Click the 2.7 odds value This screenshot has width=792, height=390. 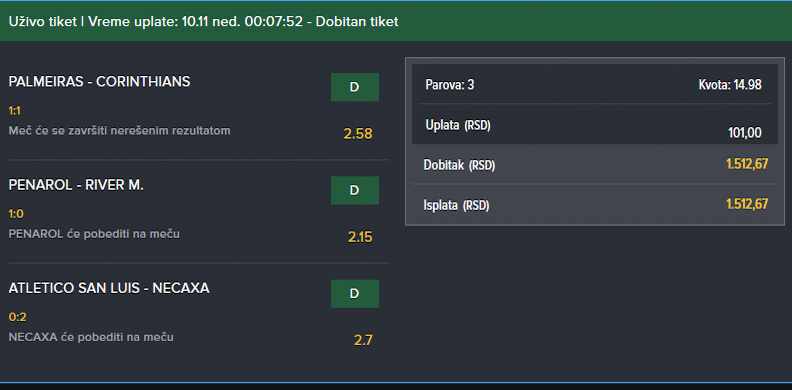click(x=363, y=340)
